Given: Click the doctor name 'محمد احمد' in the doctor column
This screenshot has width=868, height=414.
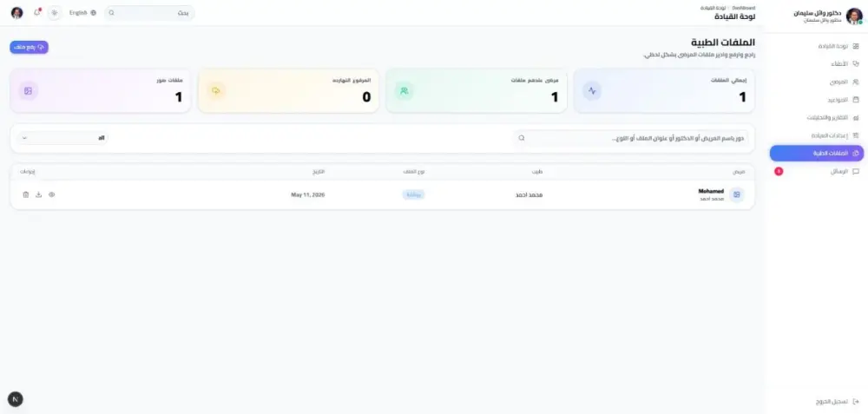Looking at the screenshot, I should [529, 194].
